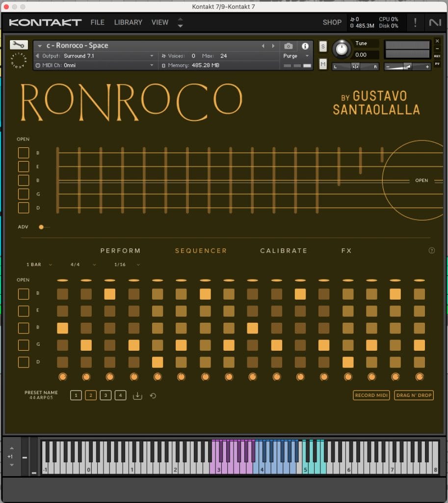Enable OPEN checkbox for fretboard string D
The width and height of the screenshot is (448, 503).
pyautogui.click(x=24, y=208)
